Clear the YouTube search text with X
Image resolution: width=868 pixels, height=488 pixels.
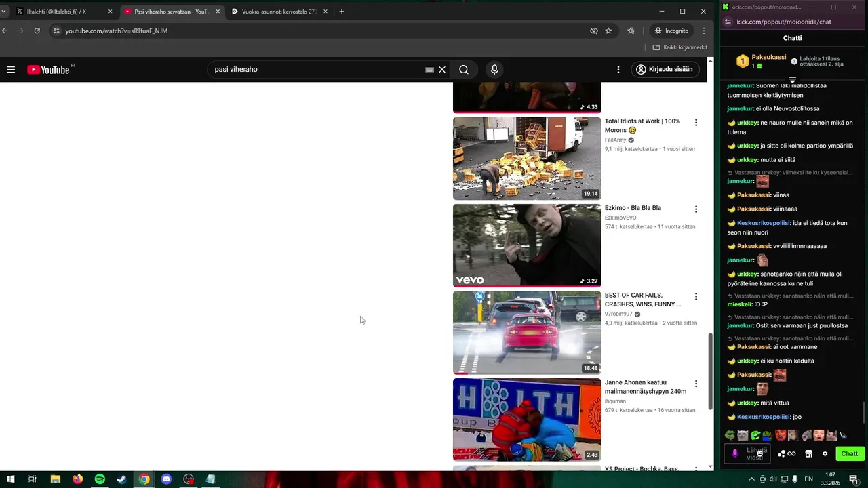pos(442,69)
